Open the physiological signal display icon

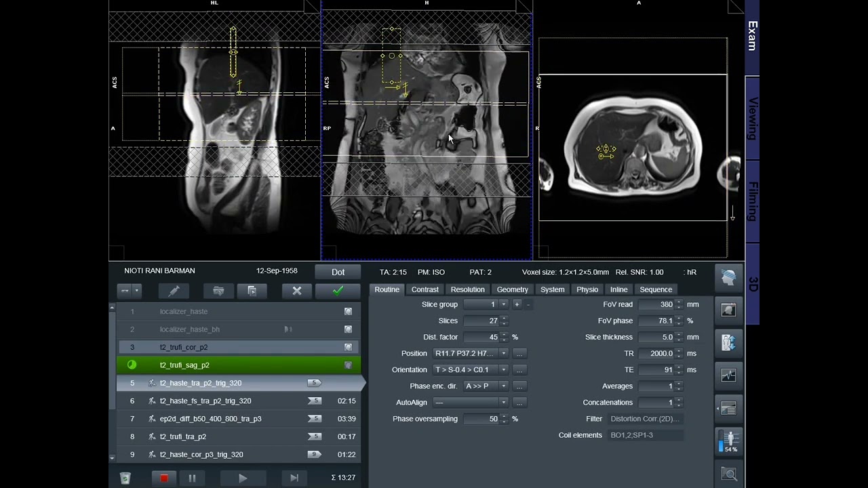coord(728,375)
